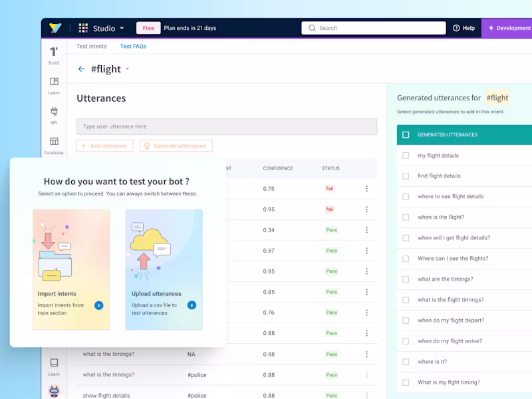Open the #flight intent dropdown arrow
The image size is (532, 399).
click(x=128, y=69)
